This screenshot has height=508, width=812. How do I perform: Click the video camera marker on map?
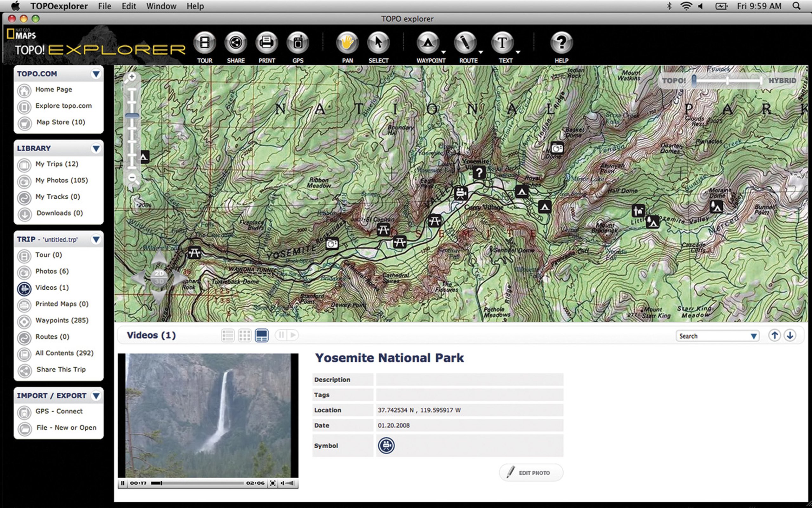click(x=461, y=194)
